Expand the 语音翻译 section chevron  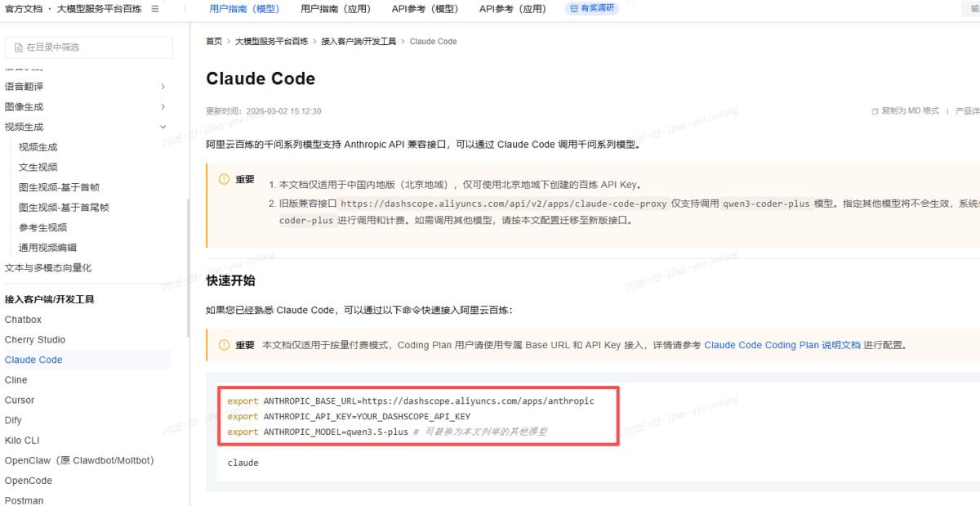(x=163, y=87)
